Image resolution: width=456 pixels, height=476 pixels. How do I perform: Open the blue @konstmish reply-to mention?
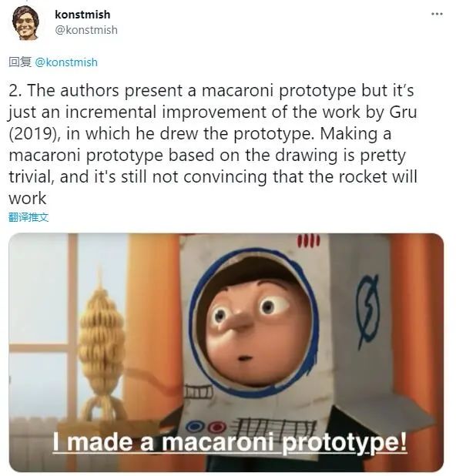pyautogui.click(x=66, y=62)
